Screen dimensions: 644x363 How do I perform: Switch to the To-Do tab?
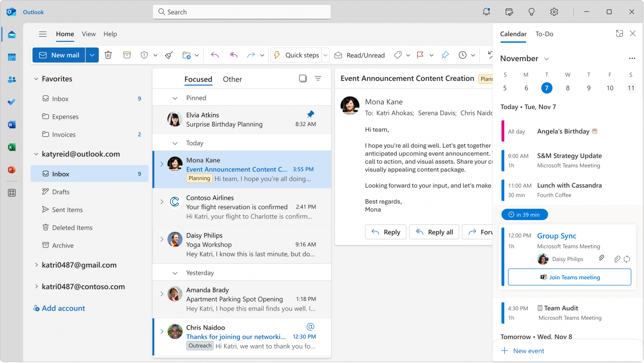(544, 34)
